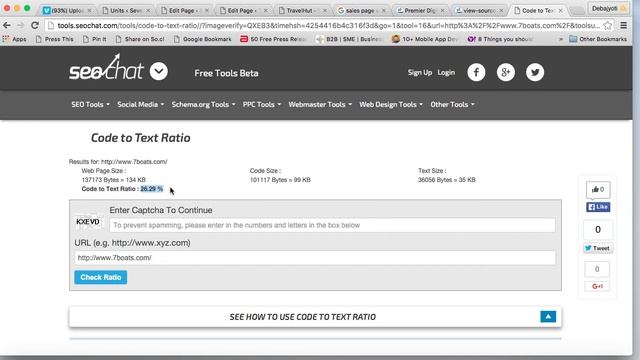
Task: Close the Code to Text tab
Action: 560,10
